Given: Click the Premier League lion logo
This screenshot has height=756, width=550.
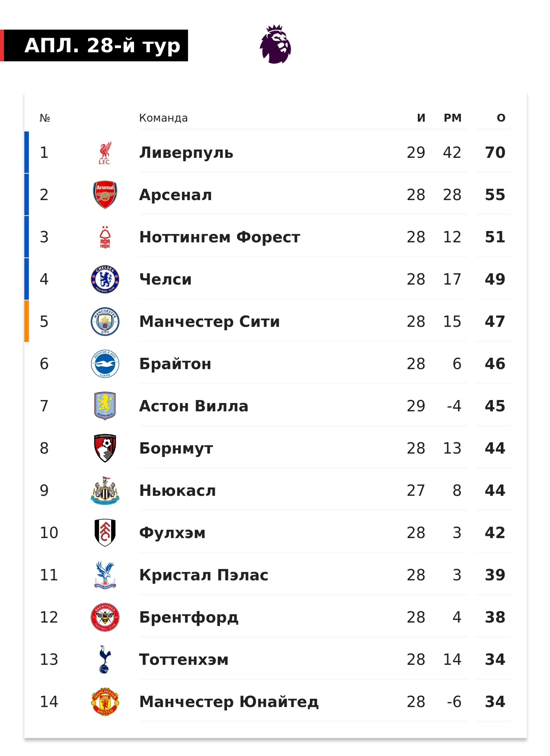Looking at the screenshot, I should [275, 44].
